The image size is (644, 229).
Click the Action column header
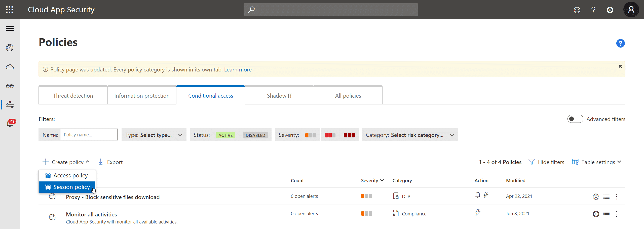pos(481,180)
